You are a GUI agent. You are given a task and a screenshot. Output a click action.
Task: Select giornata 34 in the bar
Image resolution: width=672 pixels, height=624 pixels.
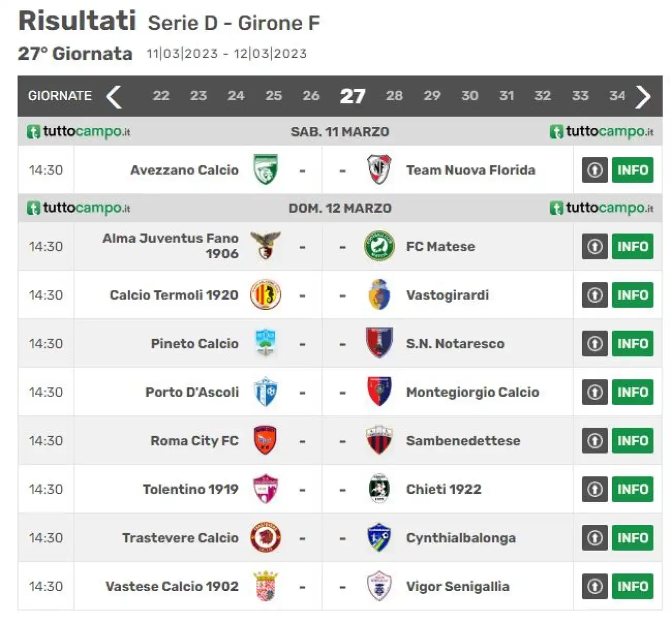pyautogui.click(x=617, y=96)
